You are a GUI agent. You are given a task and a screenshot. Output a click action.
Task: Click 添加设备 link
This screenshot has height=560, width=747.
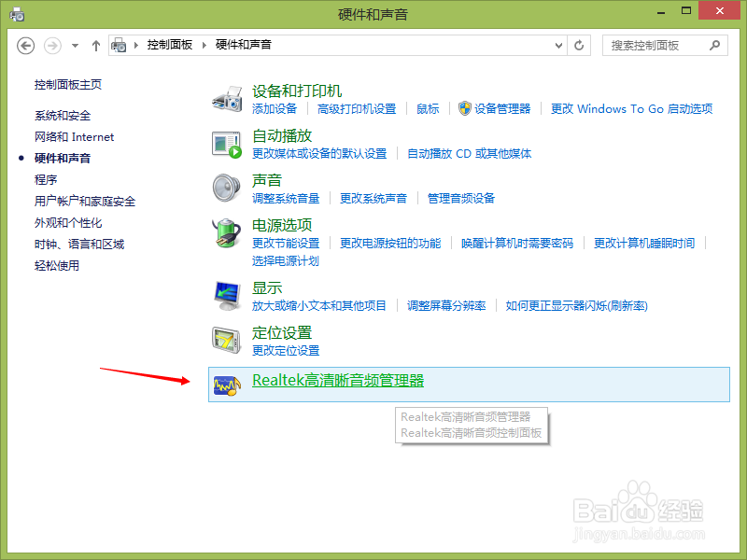tap(275, 108)
